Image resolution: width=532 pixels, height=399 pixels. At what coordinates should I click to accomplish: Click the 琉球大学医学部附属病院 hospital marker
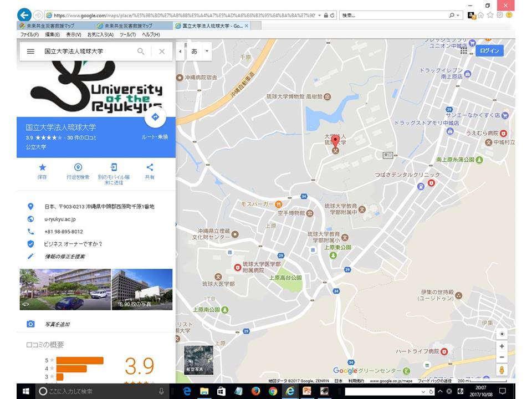(238, 267)
